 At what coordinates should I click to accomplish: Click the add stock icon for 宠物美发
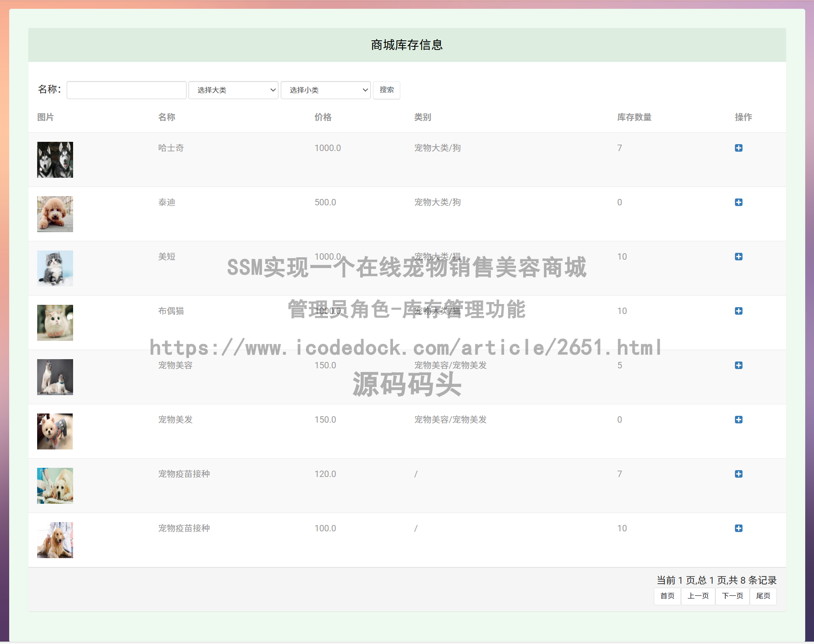pos(739,419)
